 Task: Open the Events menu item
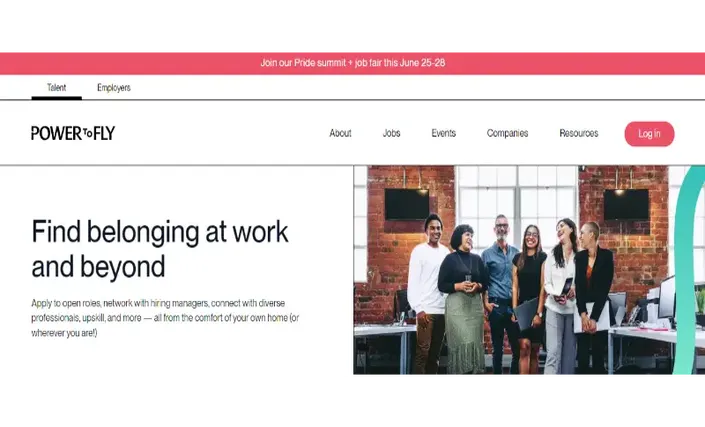pos(444,133)
